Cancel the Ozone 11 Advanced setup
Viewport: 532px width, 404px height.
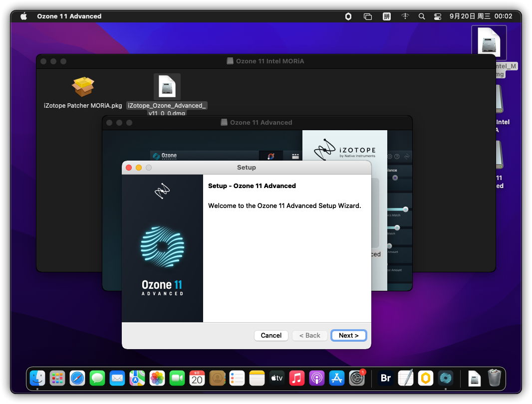tap(271, 336)
